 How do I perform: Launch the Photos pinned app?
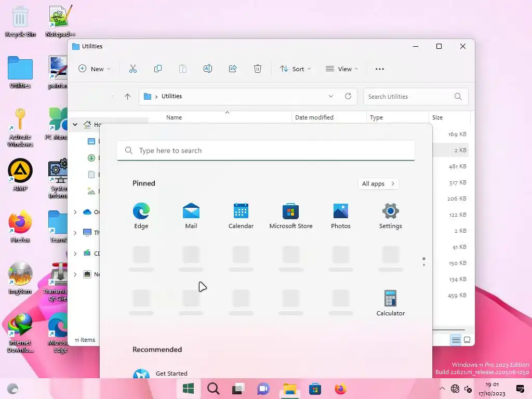tap(341, 216)
